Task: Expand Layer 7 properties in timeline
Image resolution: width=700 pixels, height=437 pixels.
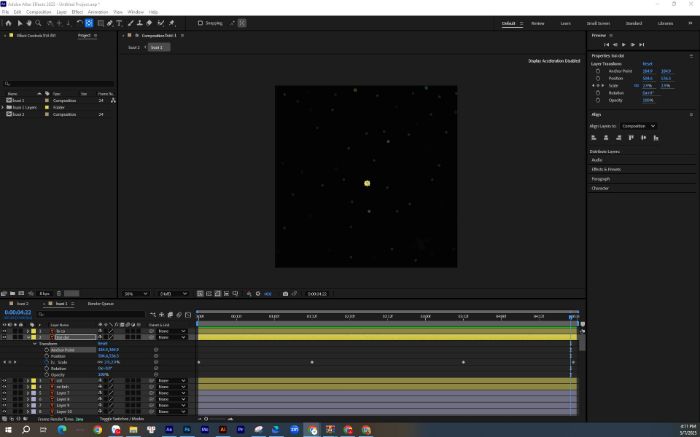Action: pyautogui.click(x=28, y=393)
